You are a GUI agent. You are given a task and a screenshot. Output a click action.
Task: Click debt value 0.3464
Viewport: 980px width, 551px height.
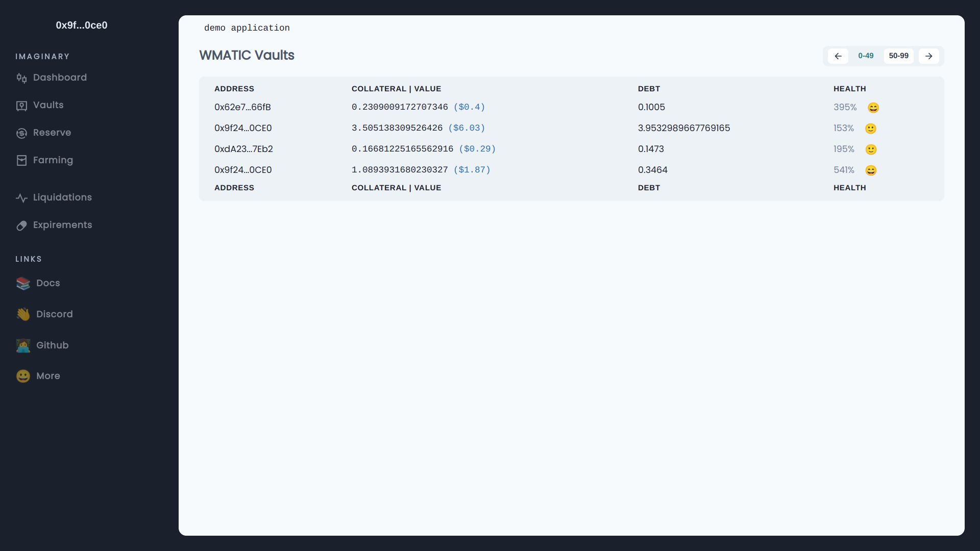tap(653, 170)
